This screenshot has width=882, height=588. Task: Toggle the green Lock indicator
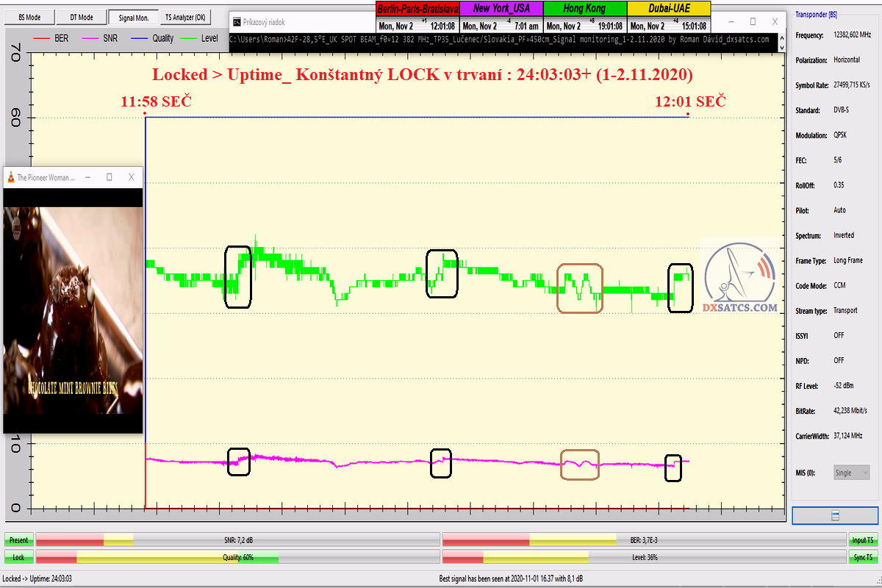pos(18,557)
